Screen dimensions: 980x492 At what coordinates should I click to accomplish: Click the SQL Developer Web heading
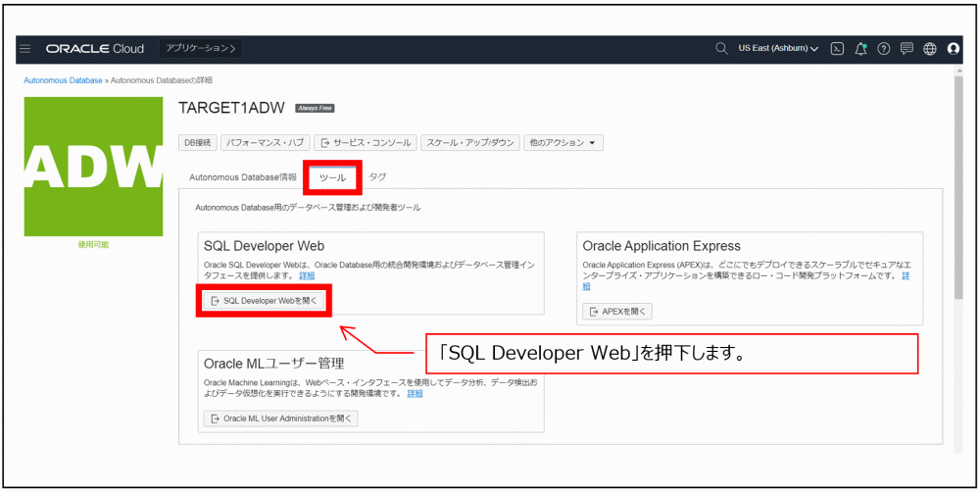(264, 245)
